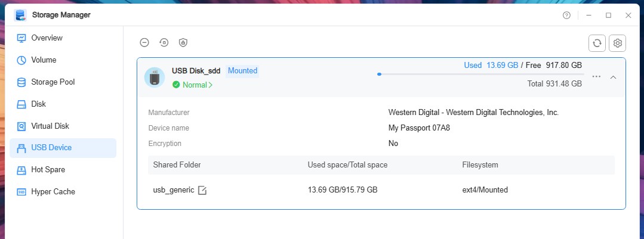Click the eject USB device icon
This screenshot has width=644, height=239.
pos(144,42)
